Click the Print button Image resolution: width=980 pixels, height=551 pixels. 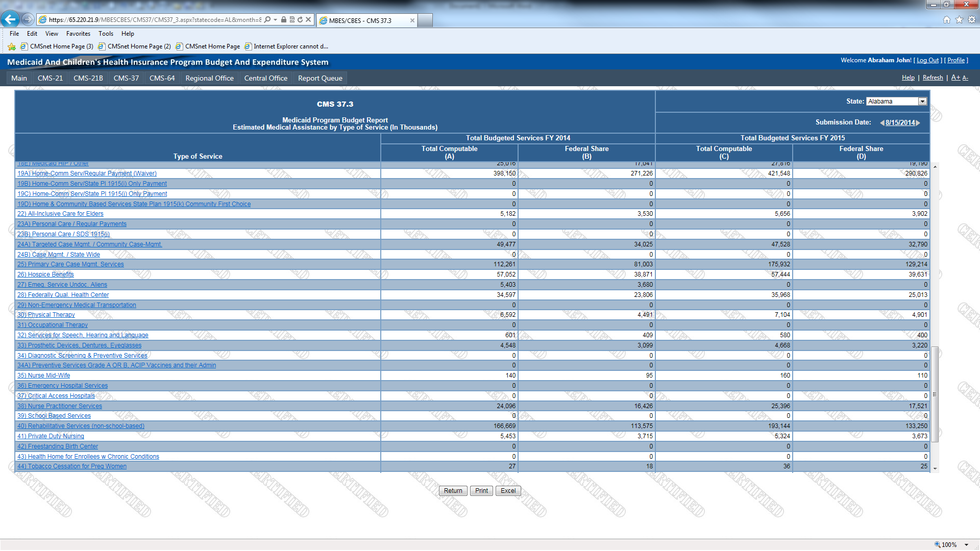click(x=481, y=491)
